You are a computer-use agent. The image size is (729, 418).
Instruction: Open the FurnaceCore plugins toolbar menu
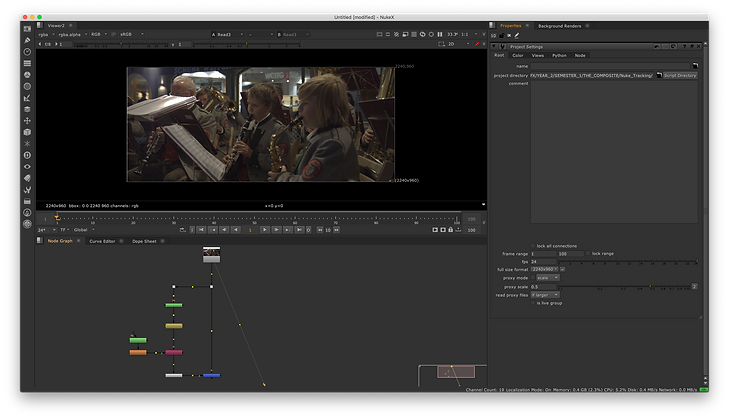27,212
